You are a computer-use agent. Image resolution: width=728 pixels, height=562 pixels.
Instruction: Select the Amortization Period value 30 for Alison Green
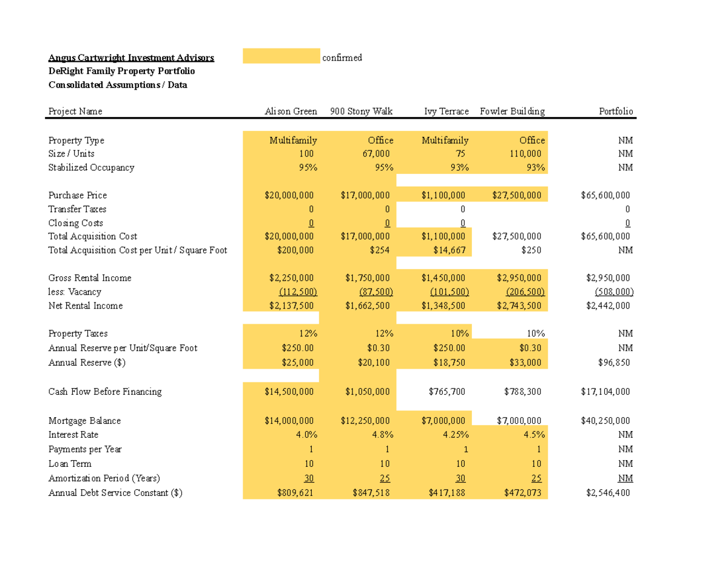coord(309,478)
